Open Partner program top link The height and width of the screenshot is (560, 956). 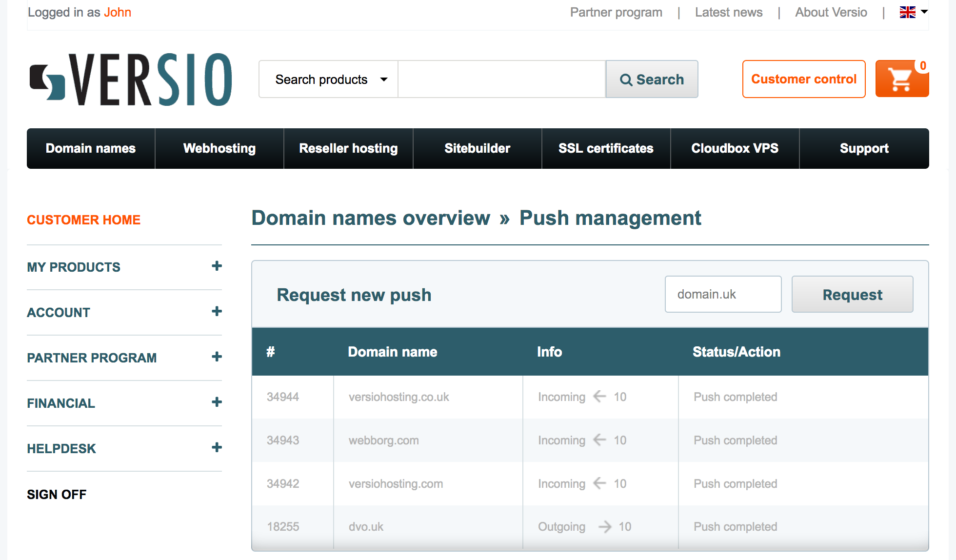pyautogui.click(x=616, y=12)
